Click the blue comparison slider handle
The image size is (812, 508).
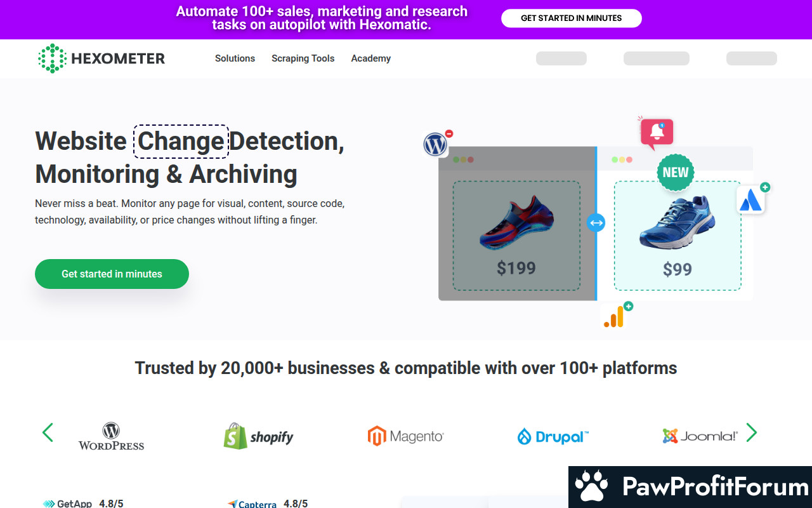tap(596, 223)
